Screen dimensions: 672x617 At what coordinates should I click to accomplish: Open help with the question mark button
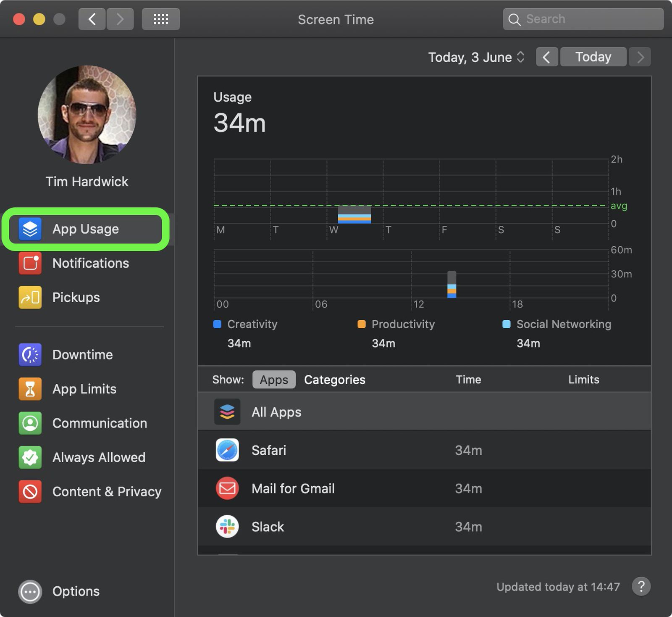[641, 587]
